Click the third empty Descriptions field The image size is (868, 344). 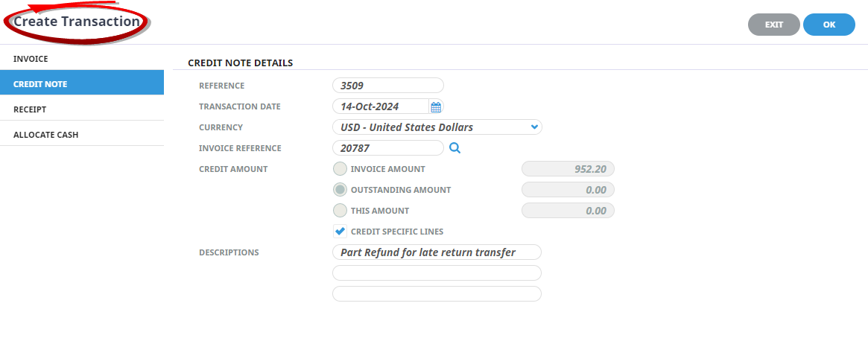[x=437, y=294]
